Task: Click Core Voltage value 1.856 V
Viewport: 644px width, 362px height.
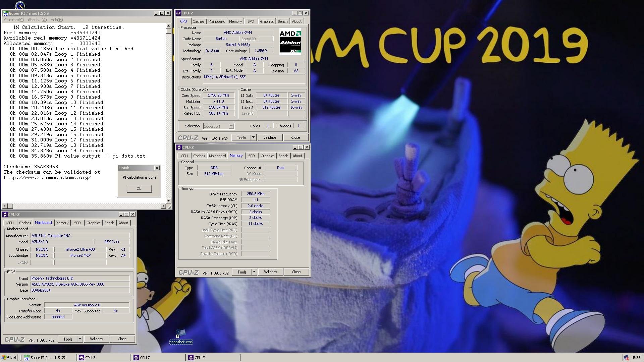Action: (261, 51)
